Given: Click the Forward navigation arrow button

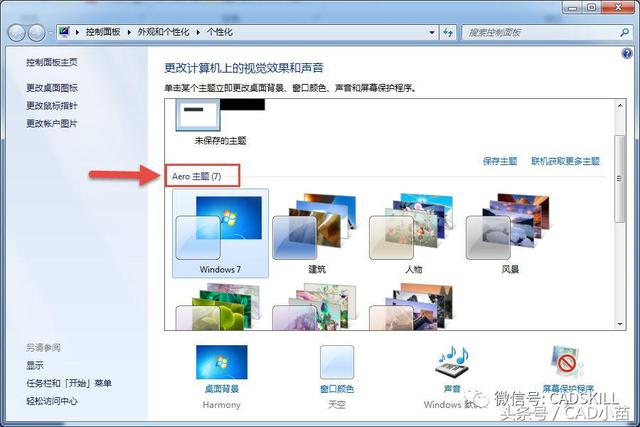Looking at the screenshot, I should 36,33.
